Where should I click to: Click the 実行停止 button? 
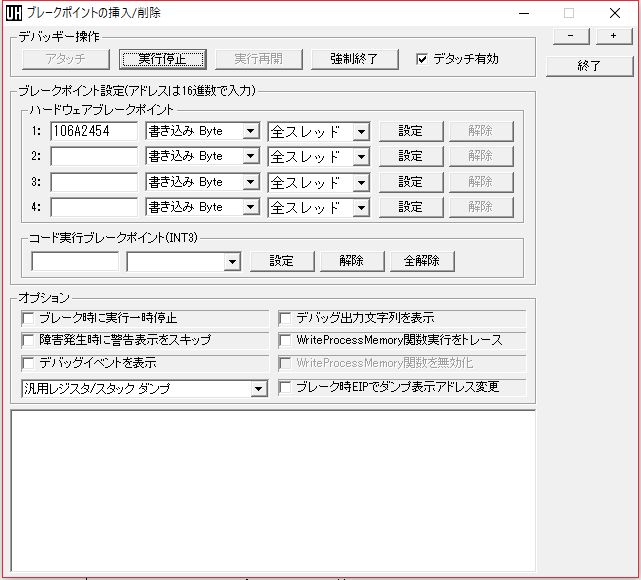click(x=162, y=59)
